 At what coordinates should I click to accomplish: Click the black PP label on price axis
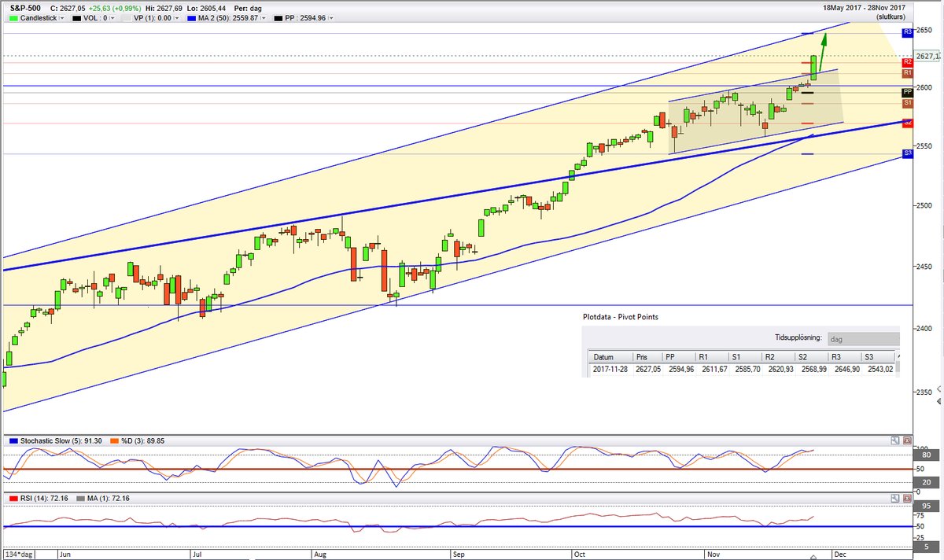[907, 92]
